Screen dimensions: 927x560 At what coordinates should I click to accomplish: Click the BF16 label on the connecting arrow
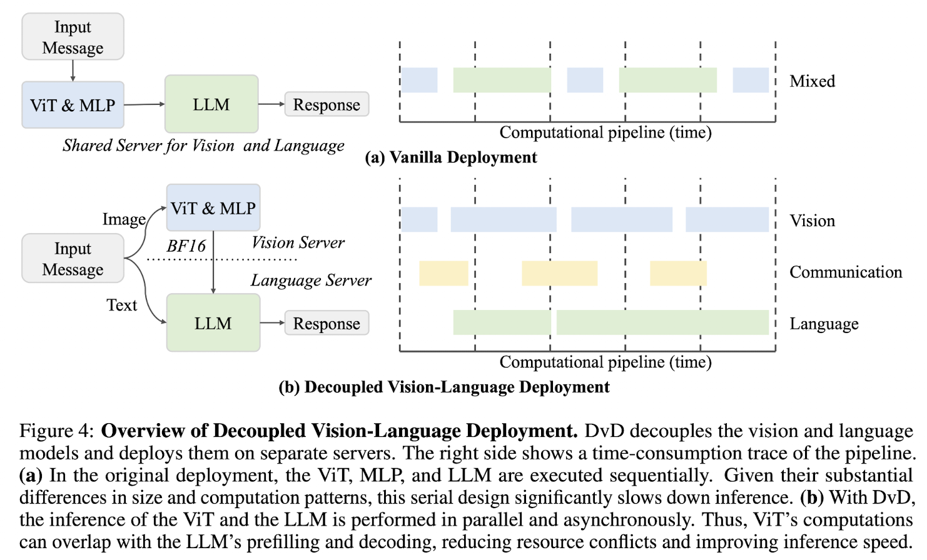[x=186, y=246]
